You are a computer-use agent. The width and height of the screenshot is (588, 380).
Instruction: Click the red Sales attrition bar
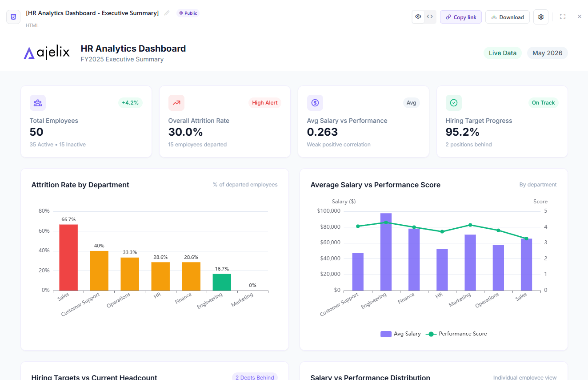(x=68, y=258)
